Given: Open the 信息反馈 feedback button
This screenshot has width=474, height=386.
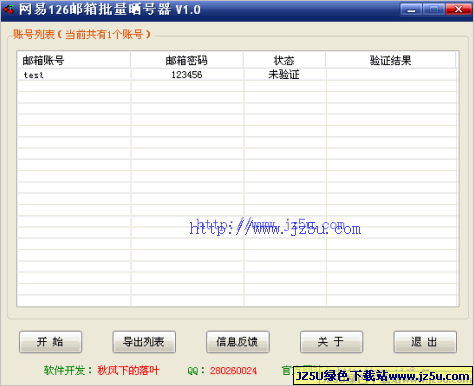Looking at the screenshot, I should click(238, 342).
